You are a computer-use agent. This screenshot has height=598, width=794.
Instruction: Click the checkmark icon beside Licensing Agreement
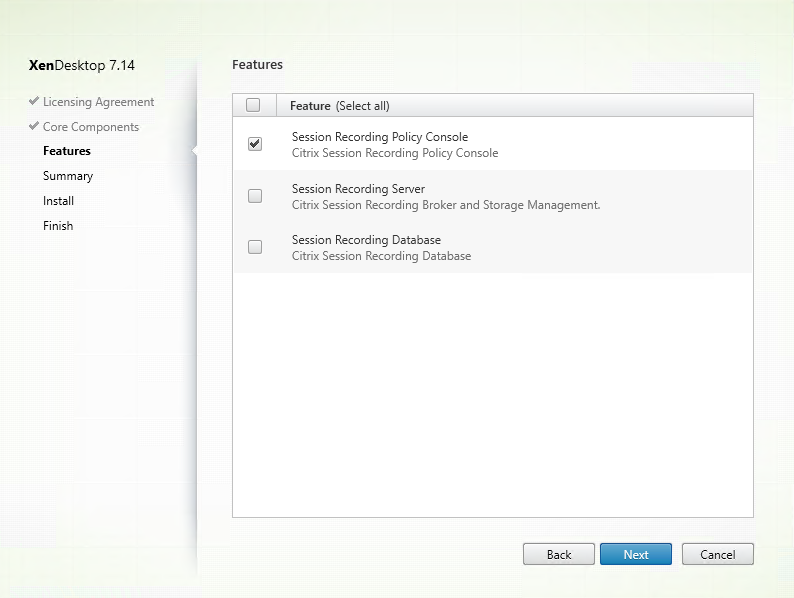click(35, 102)
